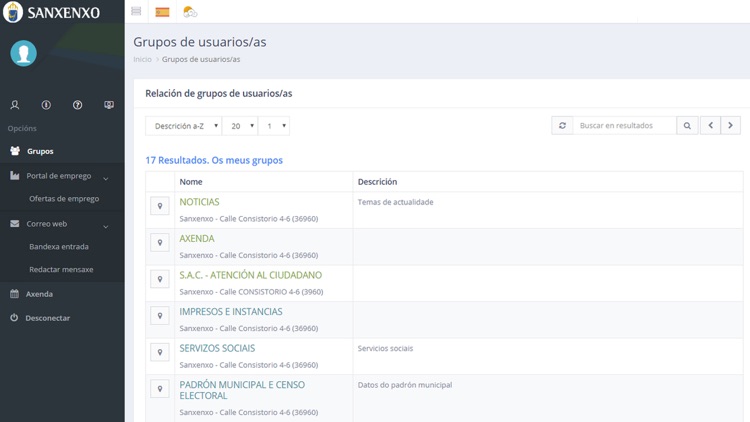Viewport: 750px width, 422px height.
Task: Open SERVIZOS SOCIAIS group link
Action: click(x=217, y=348)
